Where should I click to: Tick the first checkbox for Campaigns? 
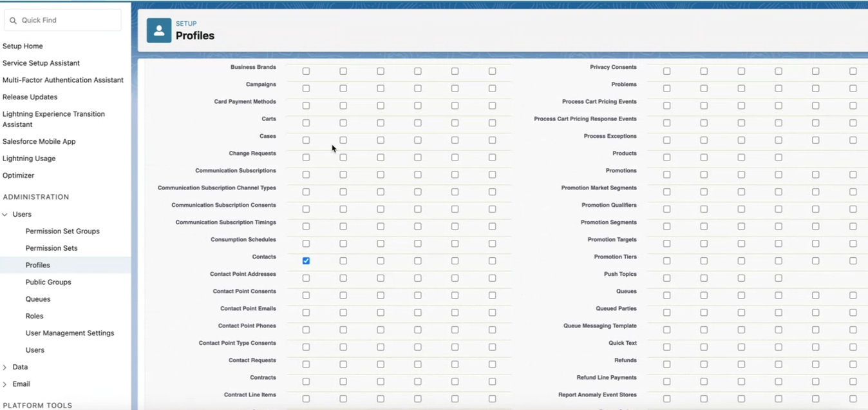coord(306,88)
